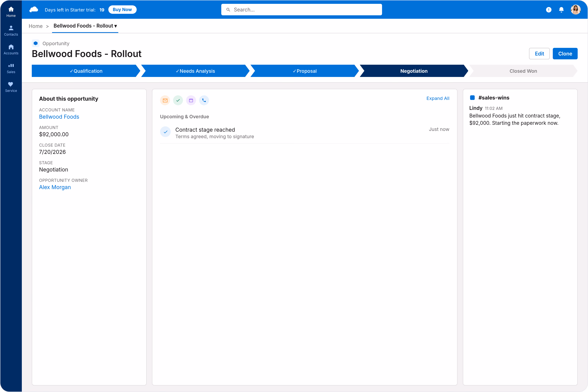Select the Qualification stage
The height and width of the screenshot is (392, 588).
[86, 71]
